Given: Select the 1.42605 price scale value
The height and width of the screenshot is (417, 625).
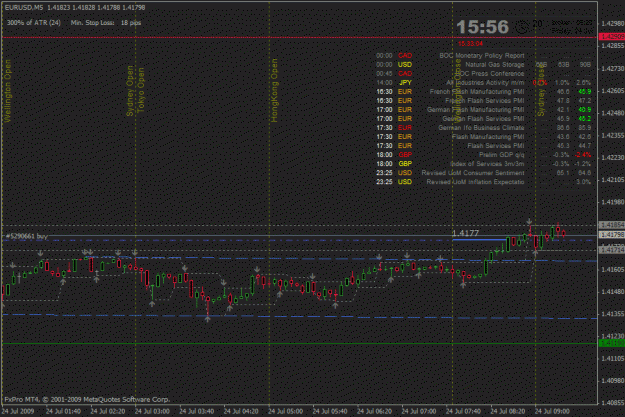Looking at the screenshot, I should tap(613, 91).
